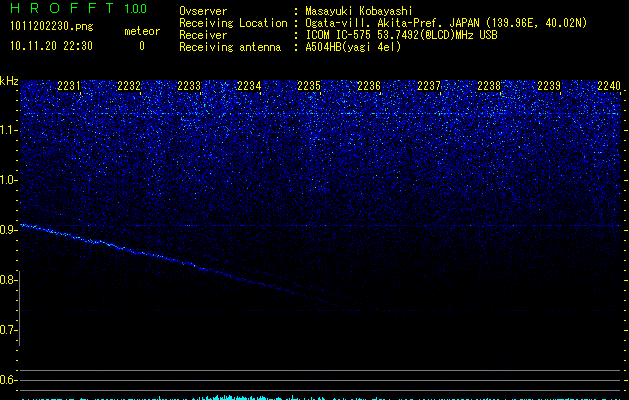Image resolution: width=629 pixels, height=400 pixels.
Task: Click the 0.8 kHz axis label
Action: (9, 280)
